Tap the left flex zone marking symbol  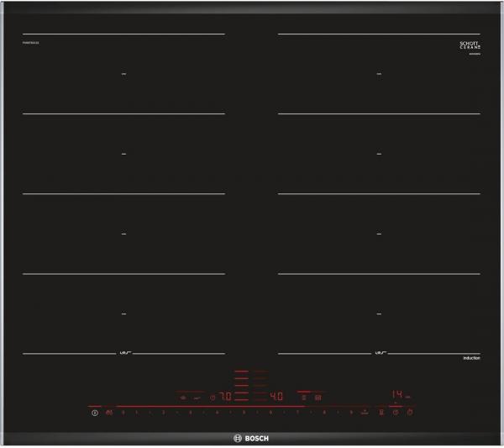point(125,353)
